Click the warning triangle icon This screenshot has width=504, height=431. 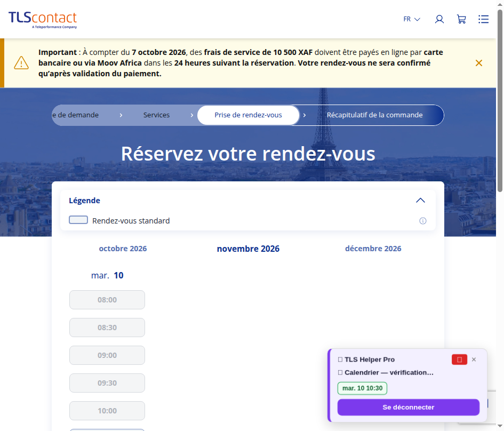(x=21, y=63)
